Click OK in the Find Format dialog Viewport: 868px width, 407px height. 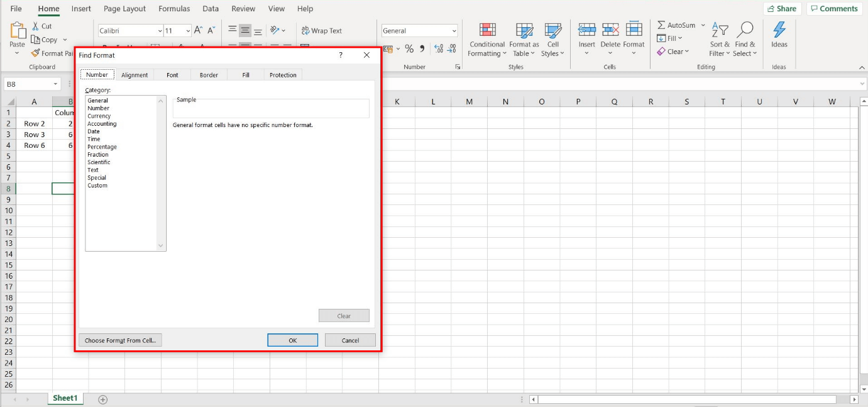(292, 340)
